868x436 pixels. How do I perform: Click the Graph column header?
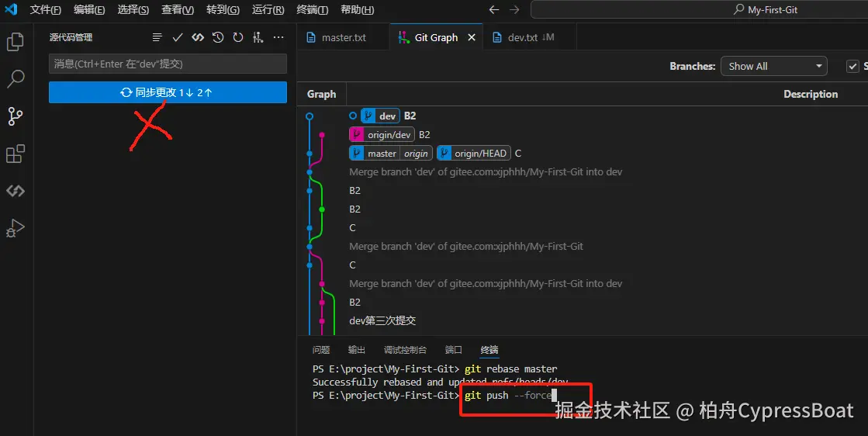[x=322, y=94]
